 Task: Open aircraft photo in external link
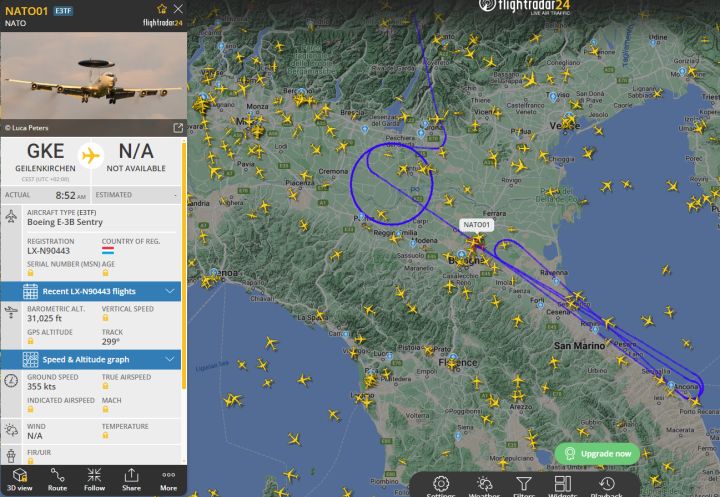tap(178, 128)
